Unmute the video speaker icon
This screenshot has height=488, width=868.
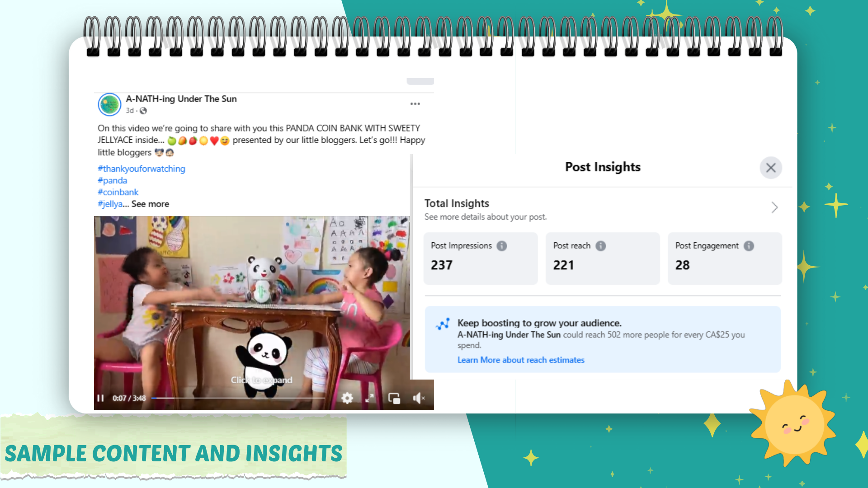pos(419,398)
